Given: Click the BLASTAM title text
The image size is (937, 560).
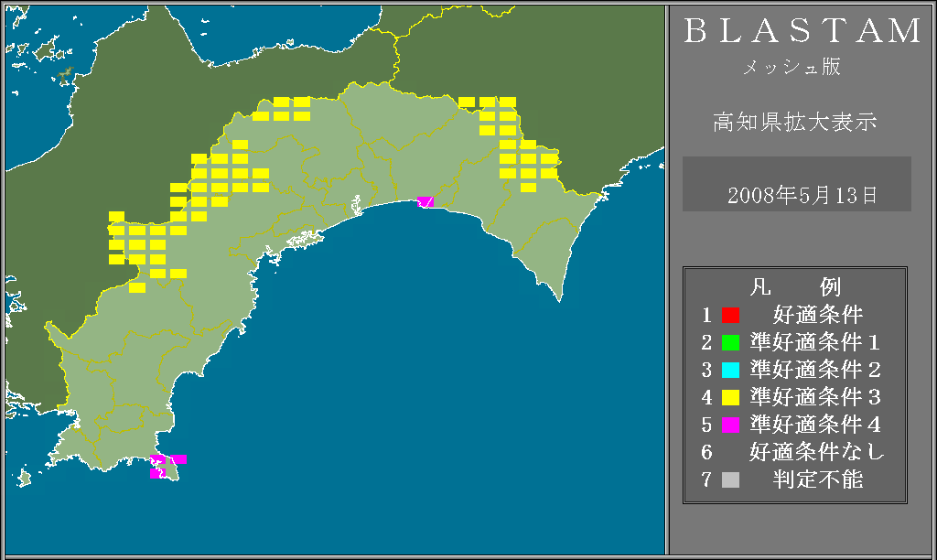Looking at the screenshot, I should coord(802,31).
